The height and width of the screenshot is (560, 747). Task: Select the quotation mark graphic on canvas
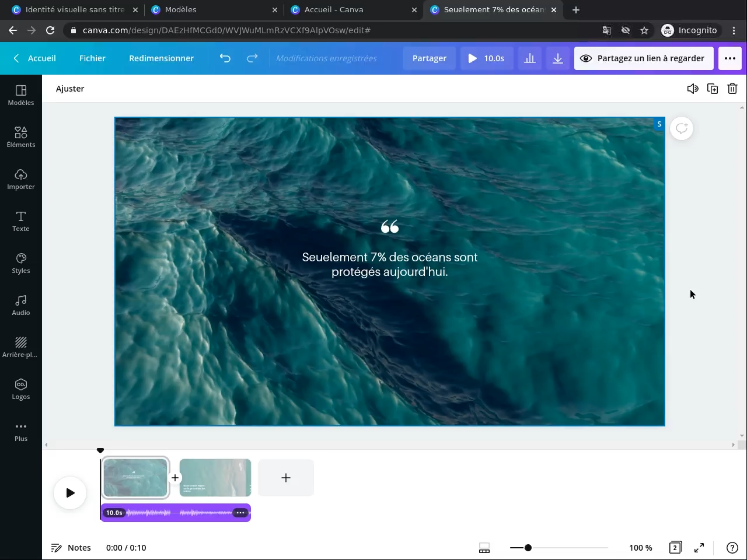tap(390, 226)
